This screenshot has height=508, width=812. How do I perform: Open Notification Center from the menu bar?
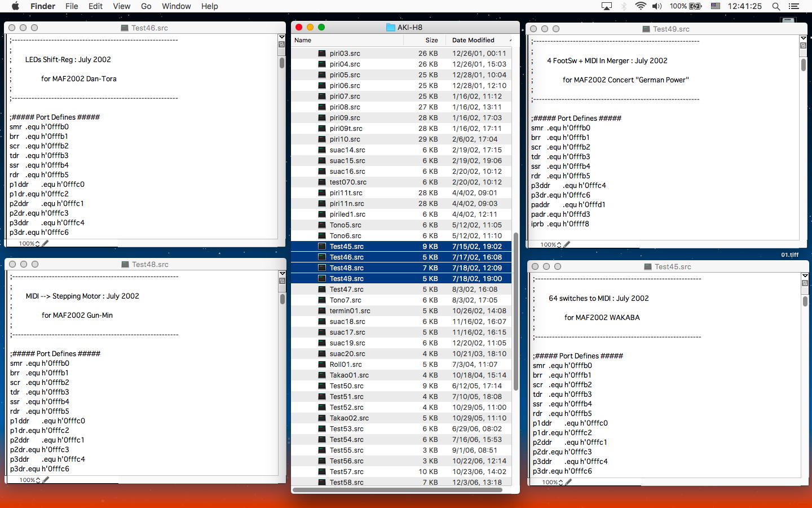794,6
